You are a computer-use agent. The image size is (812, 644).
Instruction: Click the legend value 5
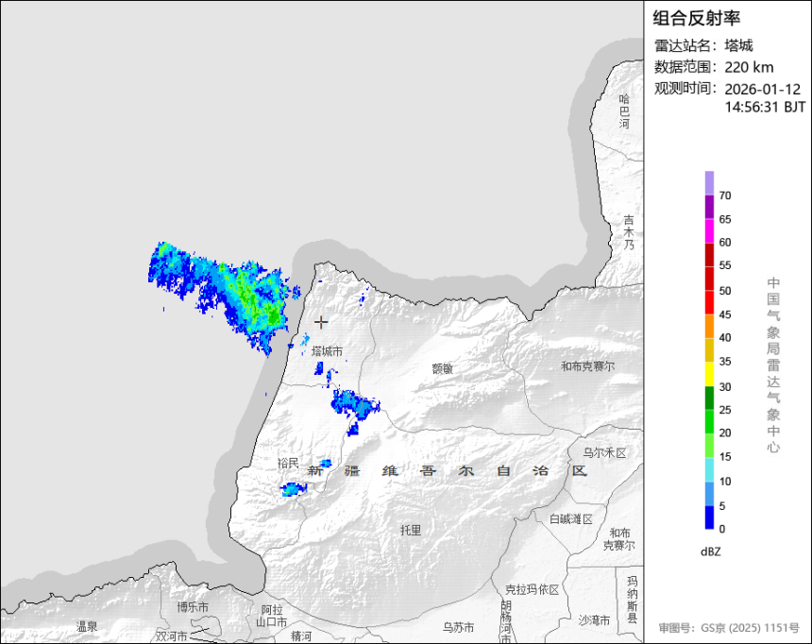[x=722, y=506]
